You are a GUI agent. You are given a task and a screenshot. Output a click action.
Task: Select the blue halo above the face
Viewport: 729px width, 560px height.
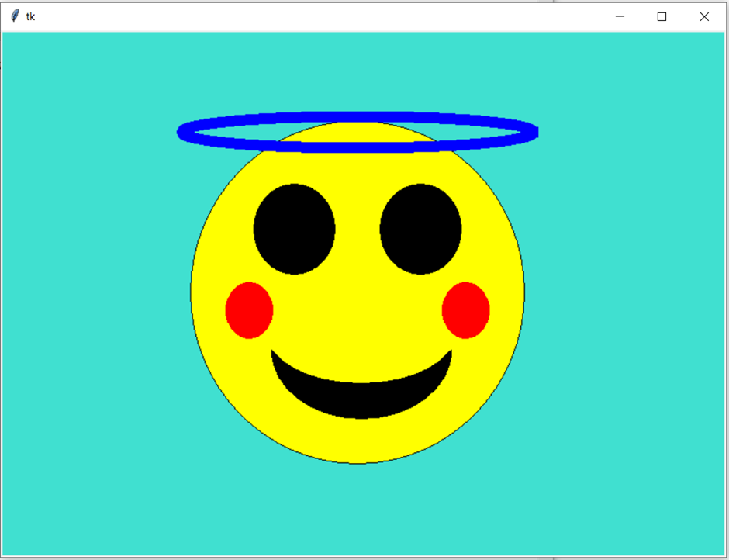click(x=357, y=116)
